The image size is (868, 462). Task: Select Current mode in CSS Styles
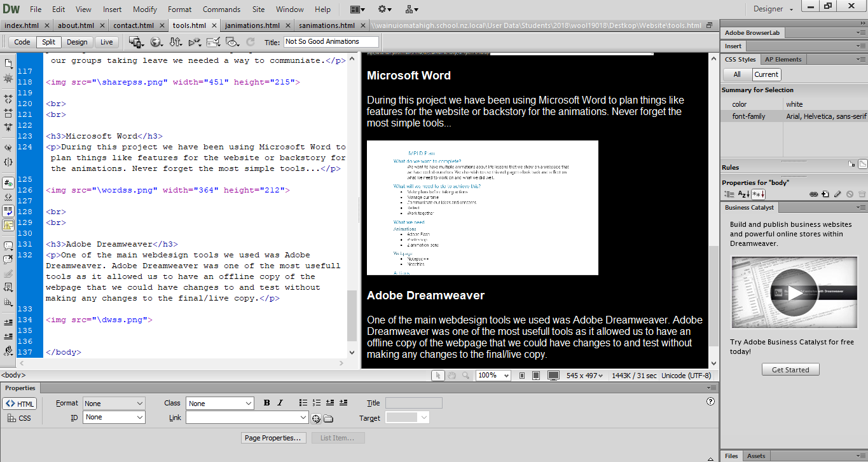(x=766, y=74)
